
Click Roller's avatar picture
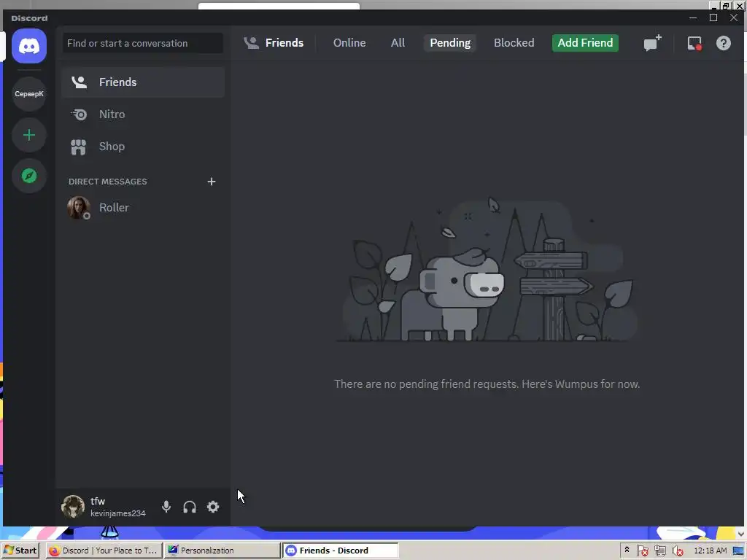tap(79, 208)
